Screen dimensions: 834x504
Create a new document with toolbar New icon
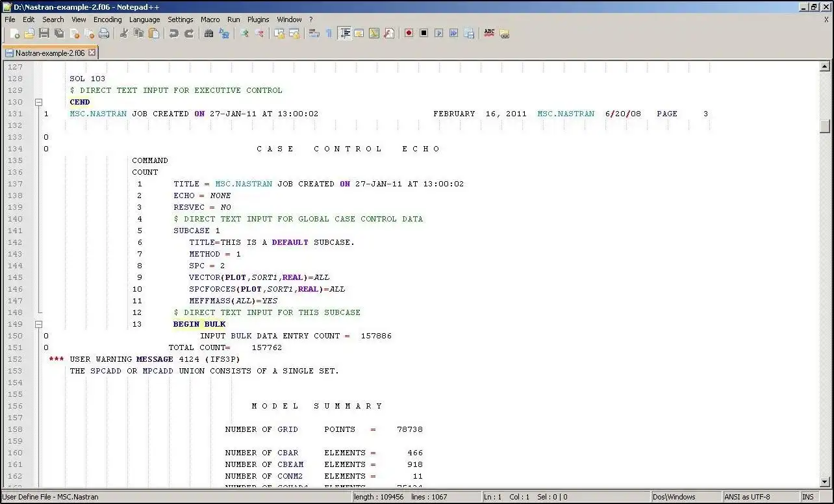coord(14,33)
